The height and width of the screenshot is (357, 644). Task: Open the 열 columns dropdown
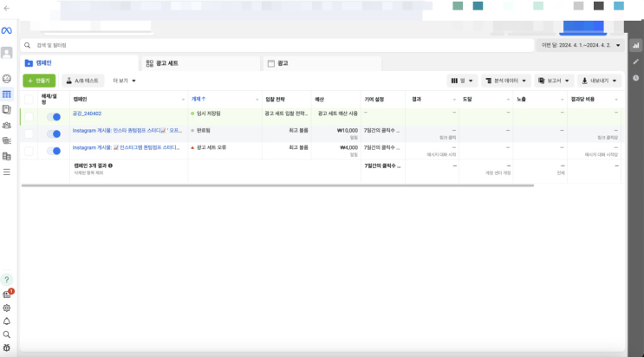tap(462, 81)
